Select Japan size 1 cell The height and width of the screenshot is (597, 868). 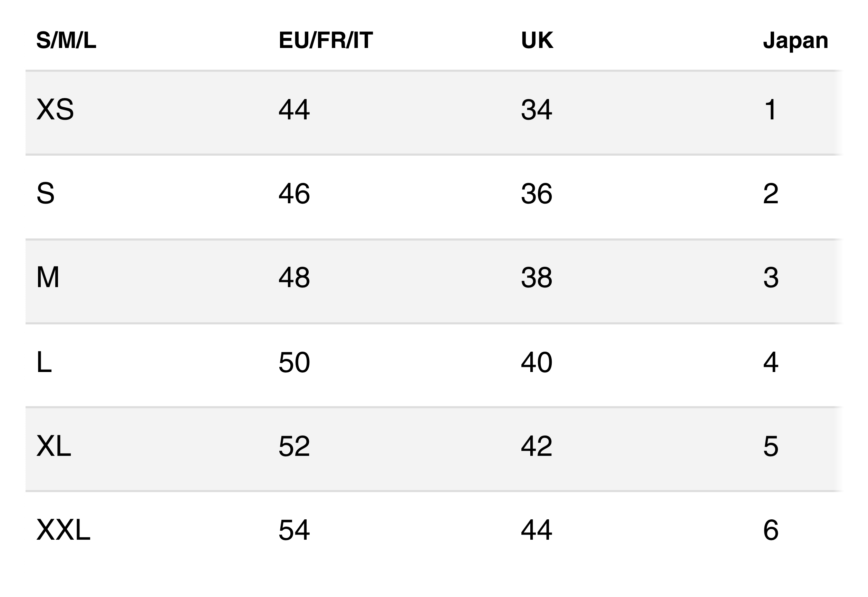click(x=771, y=110)
